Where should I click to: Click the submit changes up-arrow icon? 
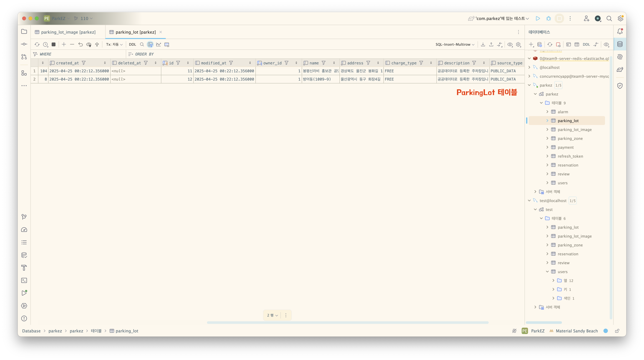(97, 45)
